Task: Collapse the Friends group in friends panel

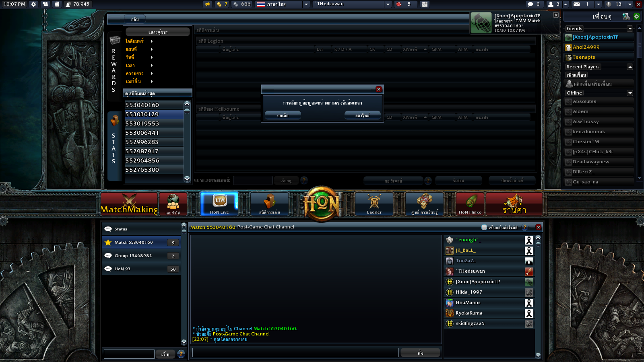Action: click(630, 29)
